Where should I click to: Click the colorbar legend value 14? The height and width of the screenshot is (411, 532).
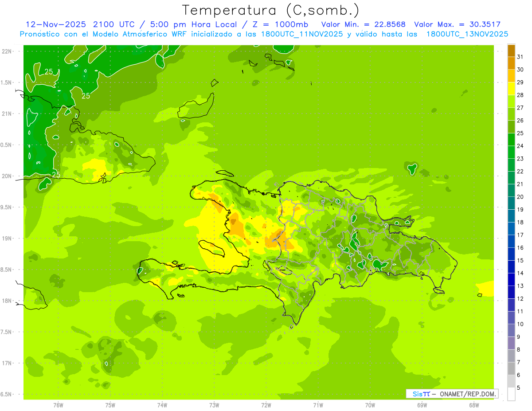point(520,274)
